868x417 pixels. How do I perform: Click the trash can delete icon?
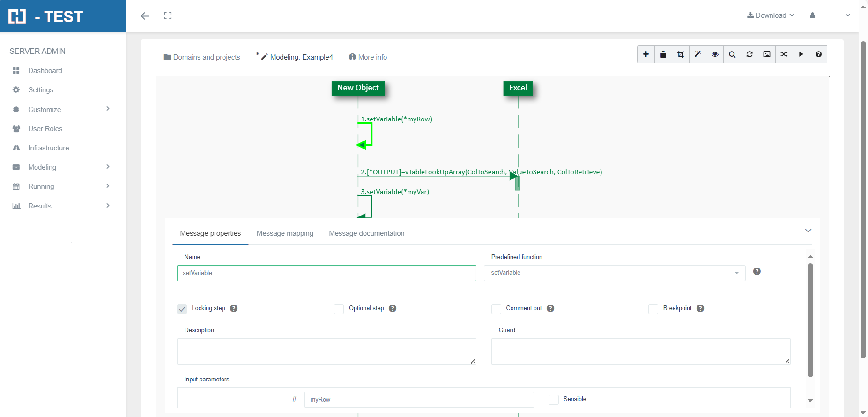[663, 54]
